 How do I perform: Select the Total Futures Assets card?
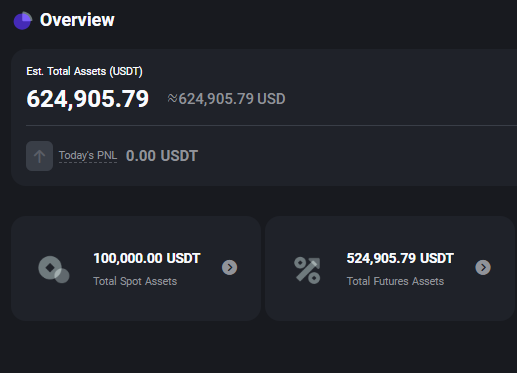[x=390, y=268]
